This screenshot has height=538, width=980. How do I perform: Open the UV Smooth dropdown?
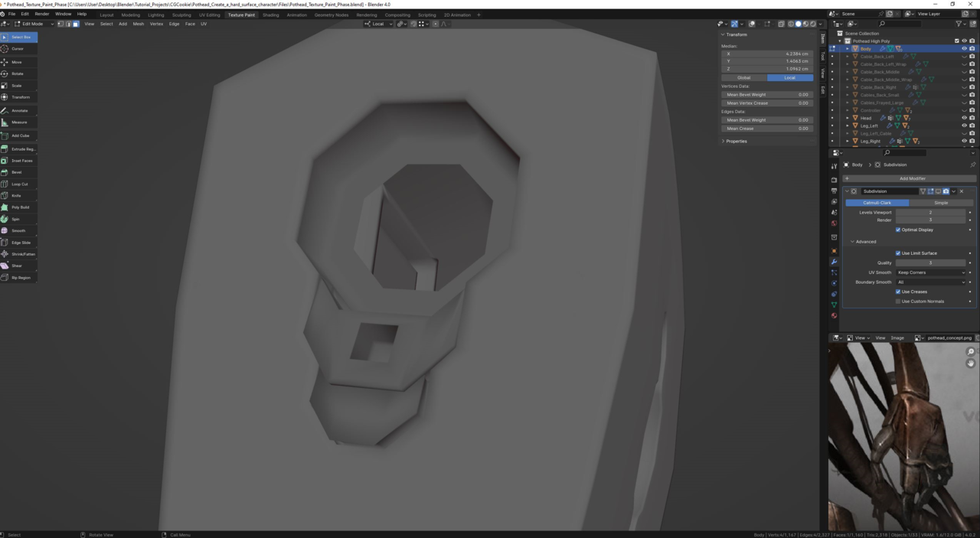click(x=931, y=272)
